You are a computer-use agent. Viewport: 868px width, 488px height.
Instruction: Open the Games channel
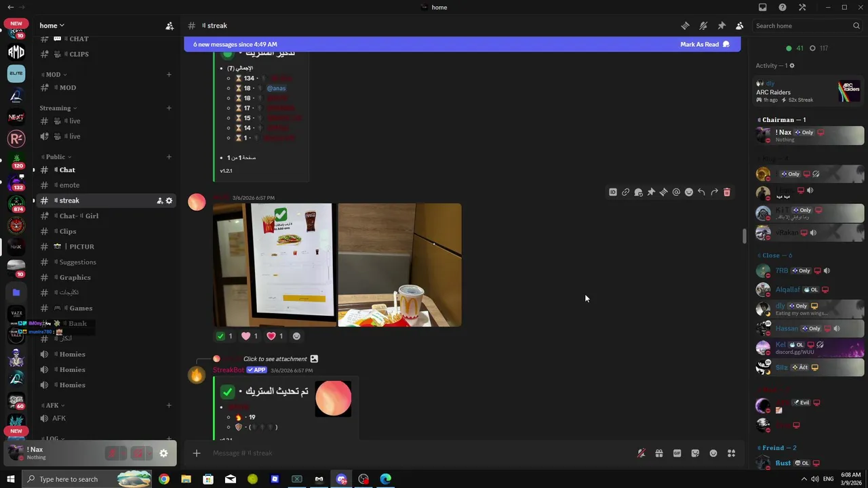104,308
